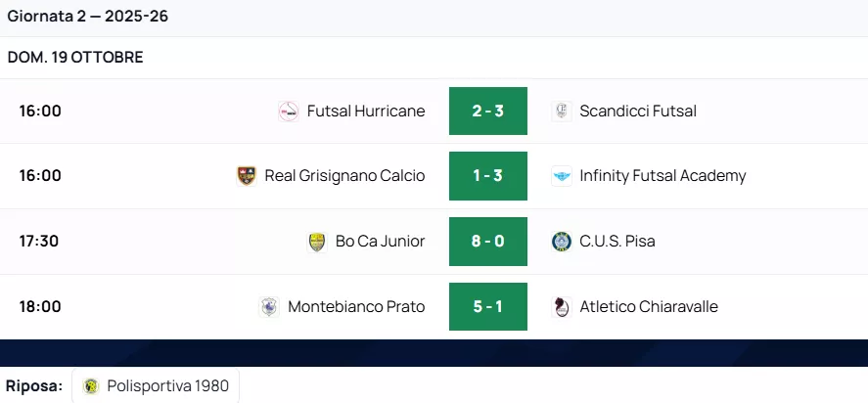Viewport: 868px width, 403px height.
Task: Open the Futsal Hurricane team name
Action: coord(366,112)
